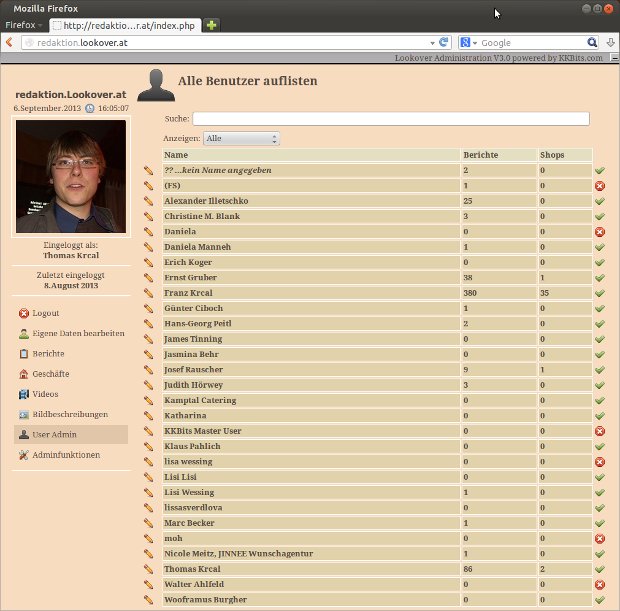Image resolution: width=620 pixels, height=611 pixels.
Task: Click pencil icon next to Ernst Gruber
Action: pos(148,278)
